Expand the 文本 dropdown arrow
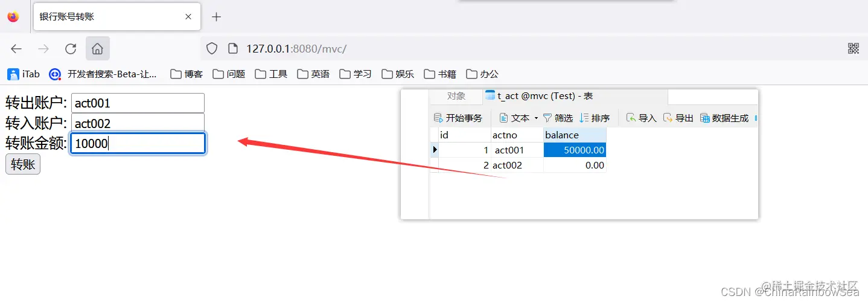 coord(536,118)
